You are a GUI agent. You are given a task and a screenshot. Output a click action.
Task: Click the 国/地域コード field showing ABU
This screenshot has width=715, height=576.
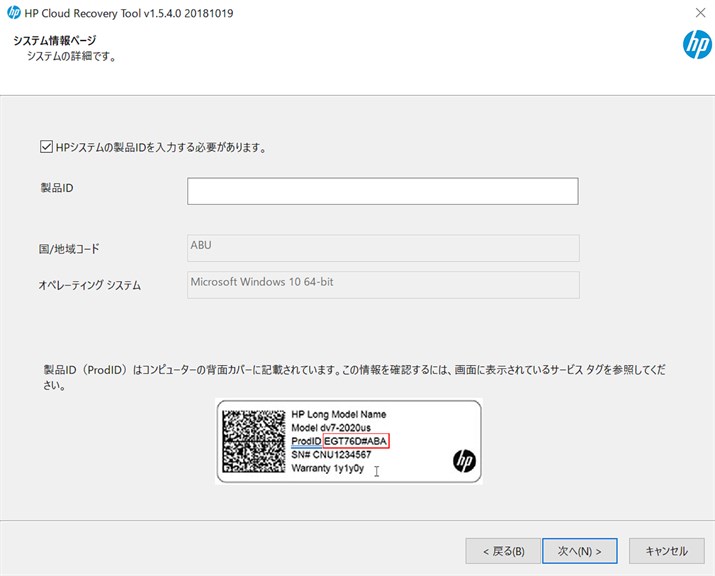[x=383, y=248]
